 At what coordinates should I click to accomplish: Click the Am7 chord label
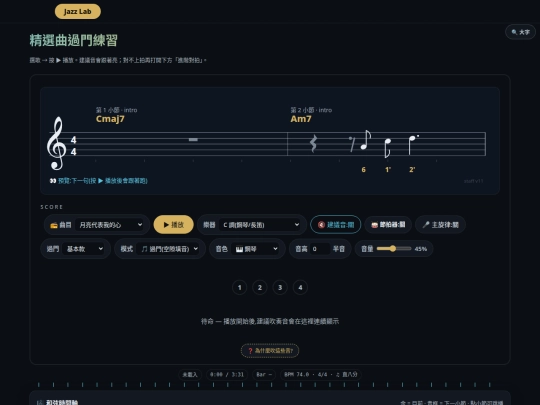301,119
